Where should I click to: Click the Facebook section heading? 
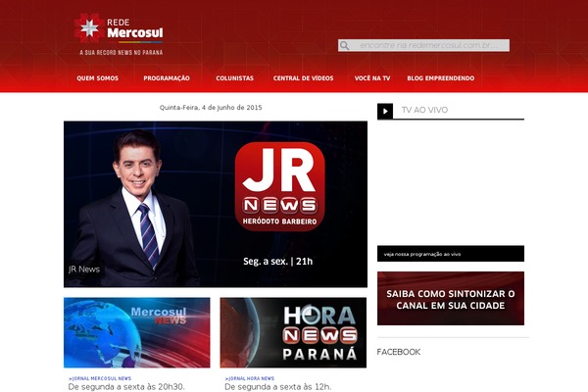pos(399,352)
